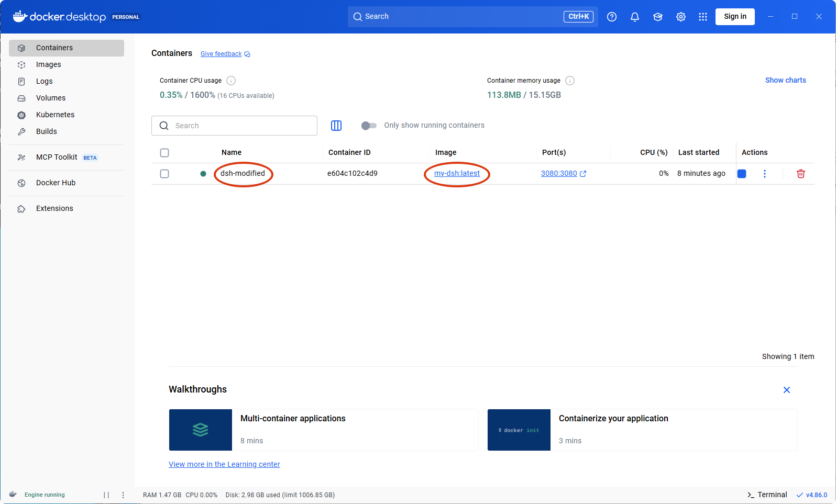836x504 pixels.
Task: Open the Containers sidebar section
Action: click(67, 48)
